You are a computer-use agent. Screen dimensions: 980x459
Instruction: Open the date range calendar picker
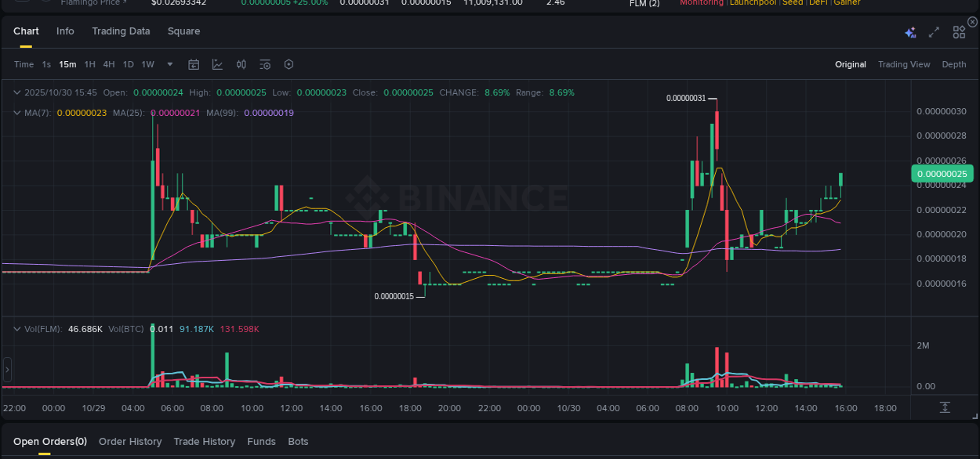[x=194, y=64]
